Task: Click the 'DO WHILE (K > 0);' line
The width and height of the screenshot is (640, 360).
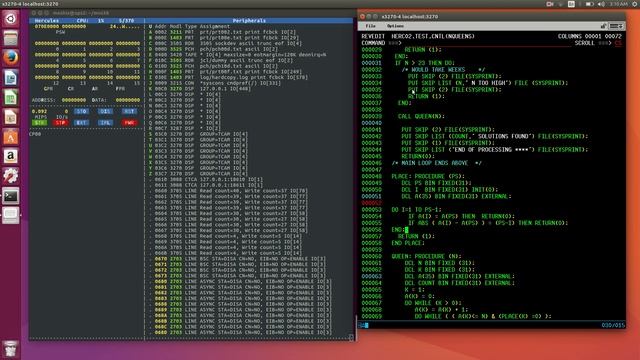Action: pos(433,303)
